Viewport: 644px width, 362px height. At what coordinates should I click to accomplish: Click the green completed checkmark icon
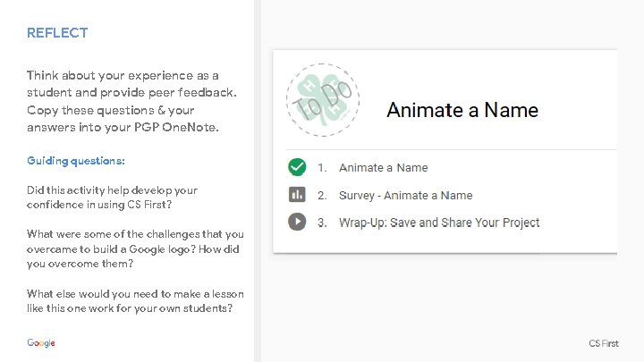[297, 167]
